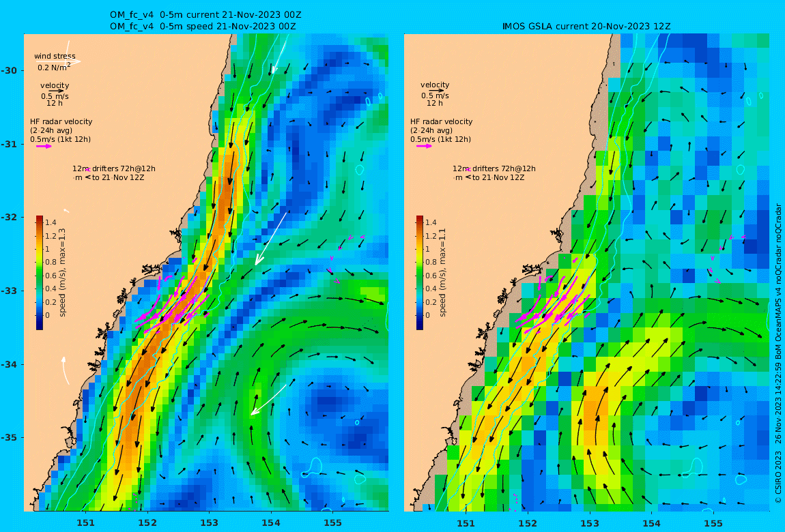
Task: Click tick value 0.2 on right color bar
Action: (x=431, y=302)
